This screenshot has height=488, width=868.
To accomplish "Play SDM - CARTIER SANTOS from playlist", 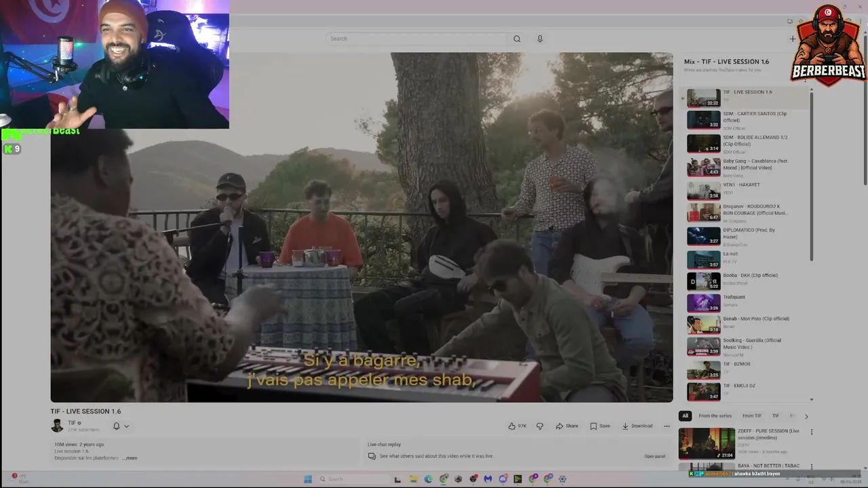I will click(746, 120).
